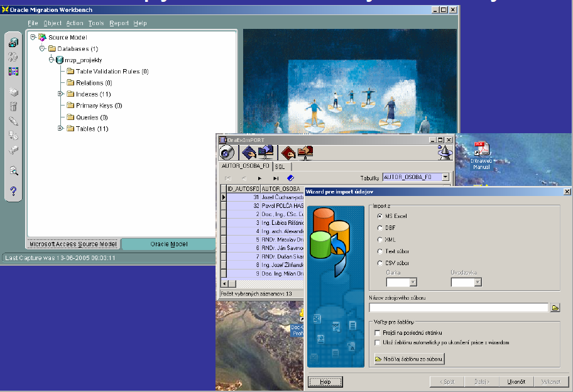Expand the Tables (11) tree node
The width and height of the screenshot is (573, 392).
(61, 129)
